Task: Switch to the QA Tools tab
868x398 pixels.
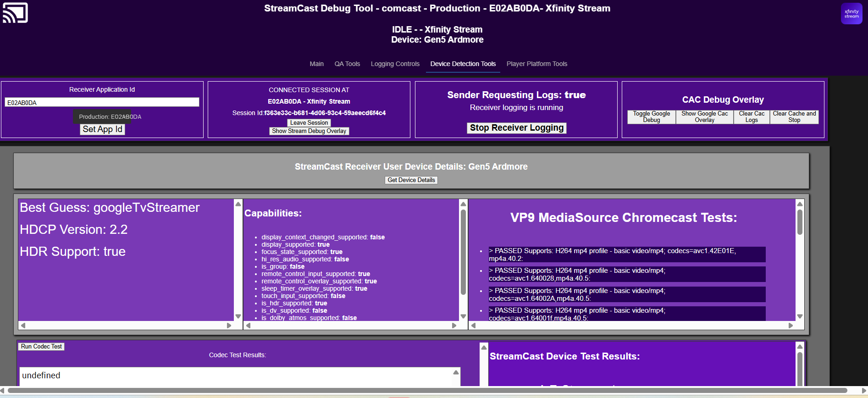Action: pos(347,64)
